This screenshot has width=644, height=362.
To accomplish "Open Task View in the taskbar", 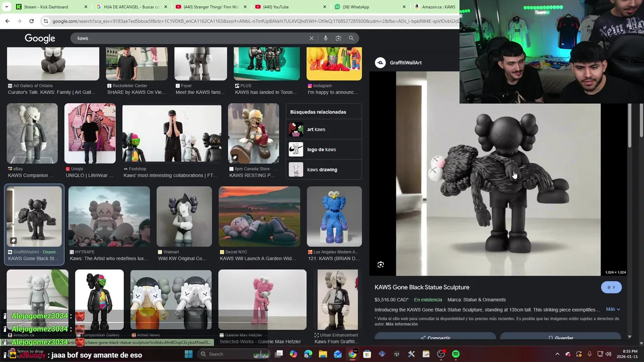I will coord(279,354).
